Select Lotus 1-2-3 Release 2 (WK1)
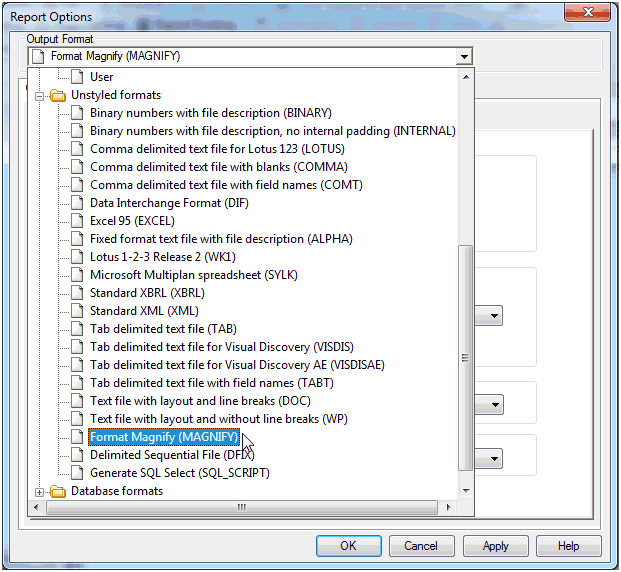Screen dimensions: 621x572 coord(163,257)
